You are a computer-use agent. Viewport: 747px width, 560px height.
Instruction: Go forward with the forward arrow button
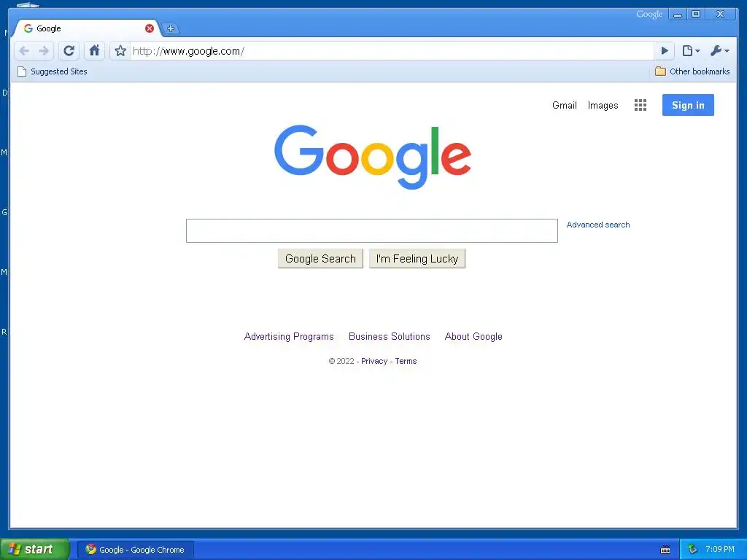click(44, 50)
